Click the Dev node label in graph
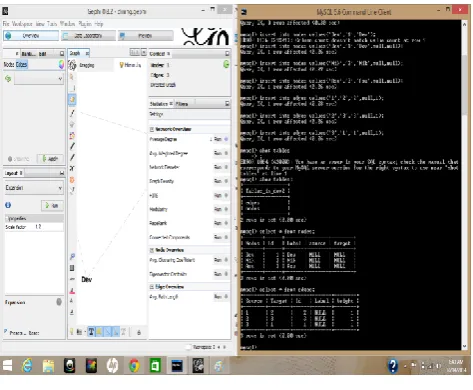473x390 pixels. [87, 279]
